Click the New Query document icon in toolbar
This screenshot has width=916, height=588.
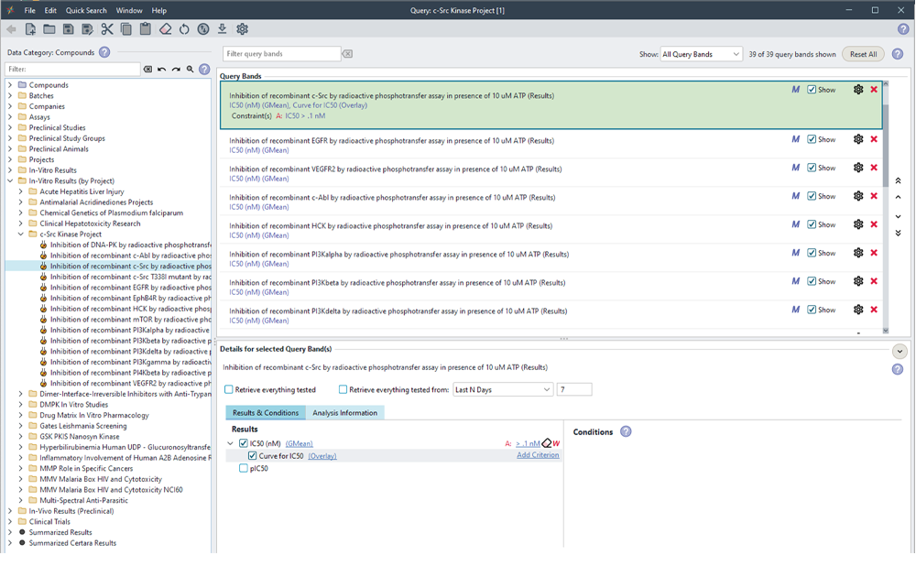click(x=30, y=29)
